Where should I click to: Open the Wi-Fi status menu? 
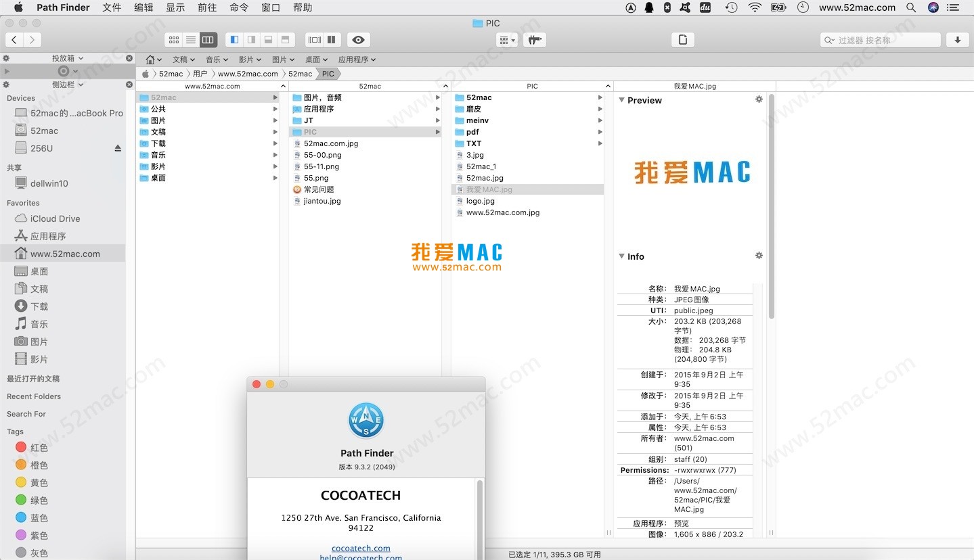click(x=755, y=7)
